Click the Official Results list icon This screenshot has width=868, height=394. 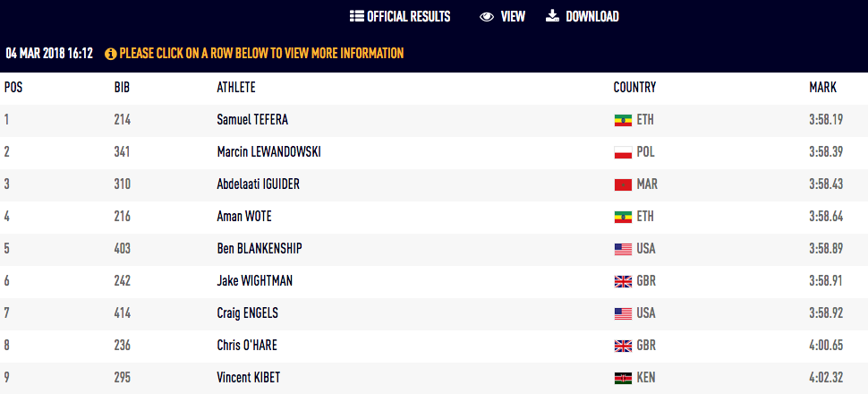[x=356, y=16]
